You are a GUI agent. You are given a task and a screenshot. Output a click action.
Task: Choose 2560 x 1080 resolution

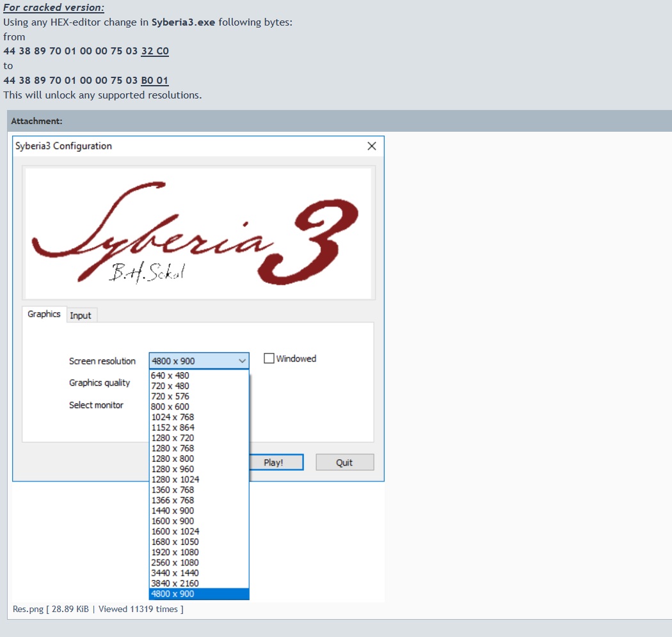pos(199,562)
